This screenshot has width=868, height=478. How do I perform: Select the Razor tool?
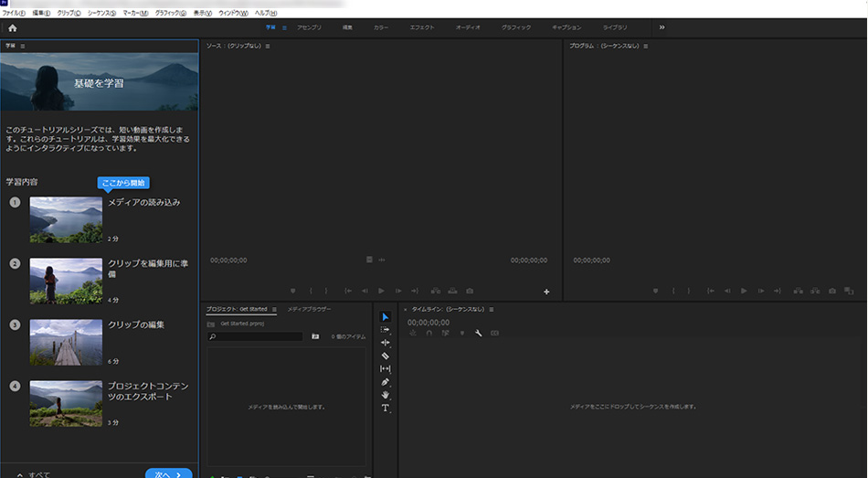[385, 356]
